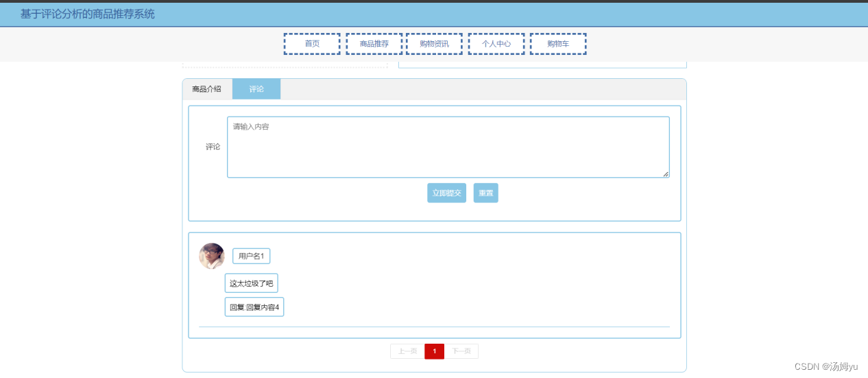868x378 pixels.
Task: Select the 评论 tab
Action: pos(256,89)
